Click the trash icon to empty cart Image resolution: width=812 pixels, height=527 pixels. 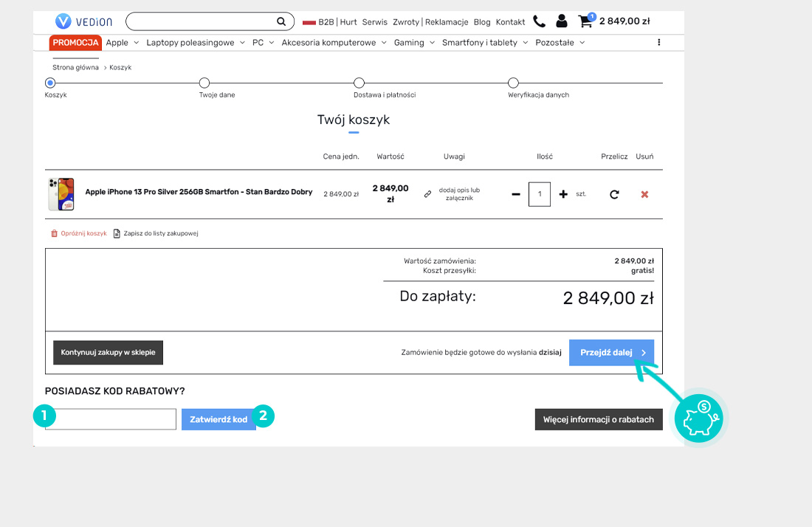click(55, 233)
